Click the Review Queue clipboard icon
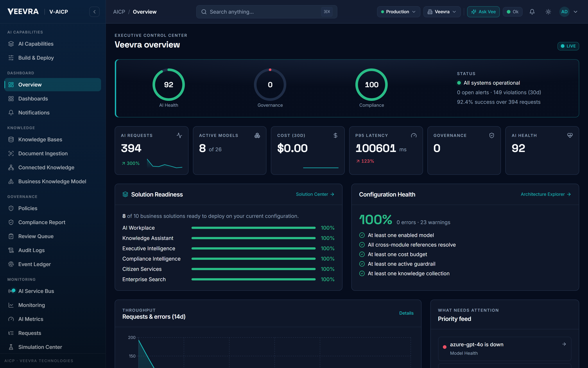The image size is (588, 368). tap(11, 236)
